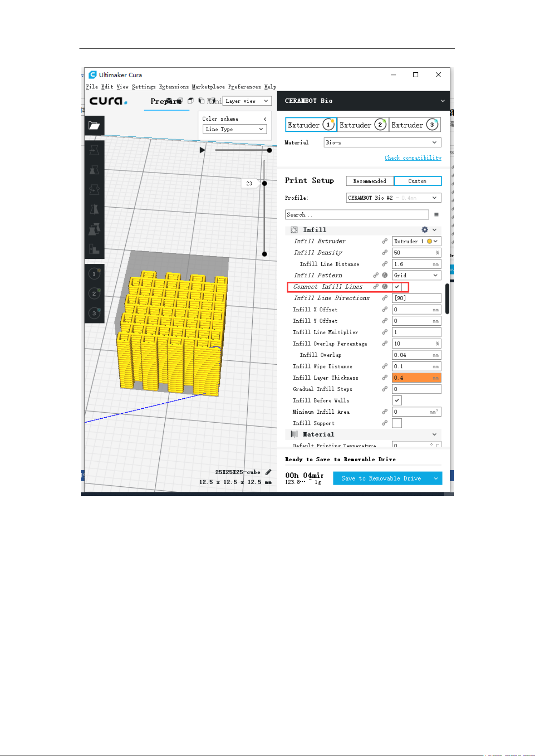Screen dimensions: 535x756
Task: Click the link icon for Minimum Infill Area
Action: pyautogui.click(x=385, y=411)
